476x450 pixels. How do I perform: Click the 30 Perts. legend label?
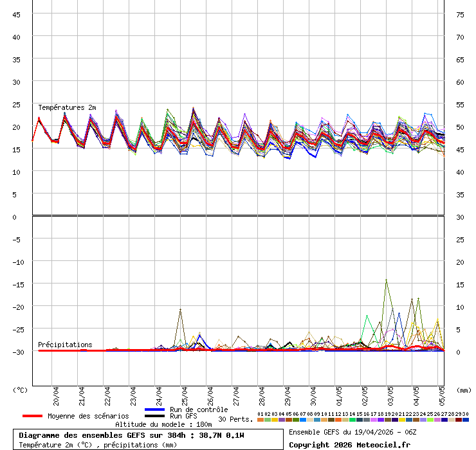point(235,419)
